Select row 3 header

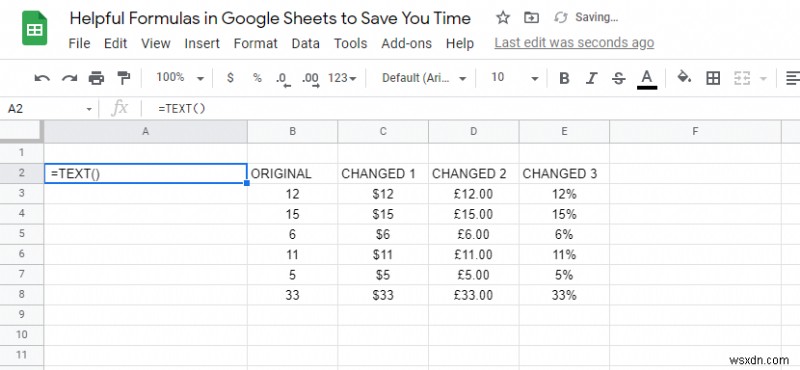coord(21,193)
